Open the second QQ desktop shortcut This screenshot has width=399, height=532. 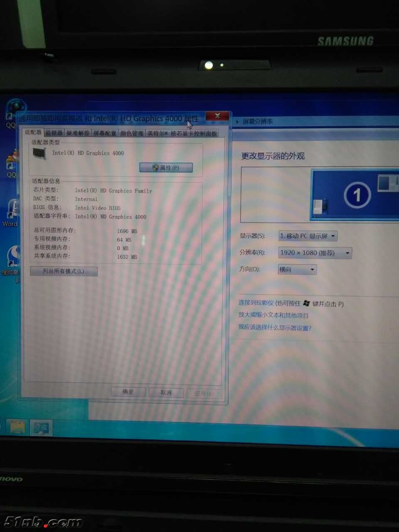pyautogui.click(x=12, y=164)
